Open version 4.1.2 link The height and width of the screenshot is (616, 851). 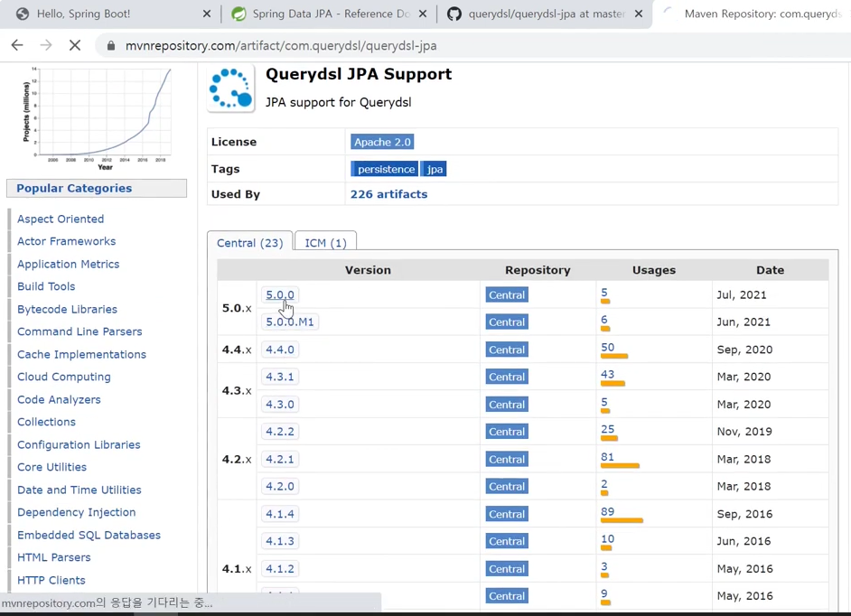click(x=280, y=569)
